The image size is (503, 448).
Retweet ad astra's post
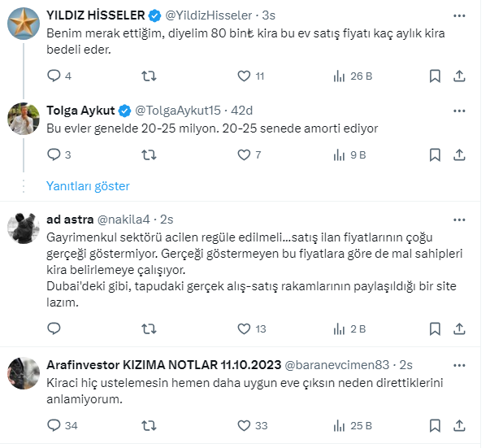(150, 328)
